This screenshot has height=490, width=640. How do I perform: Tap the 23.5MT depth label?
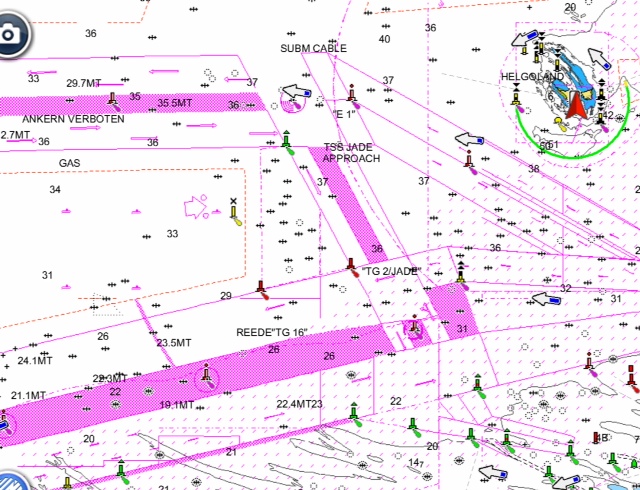coord(174,343)
